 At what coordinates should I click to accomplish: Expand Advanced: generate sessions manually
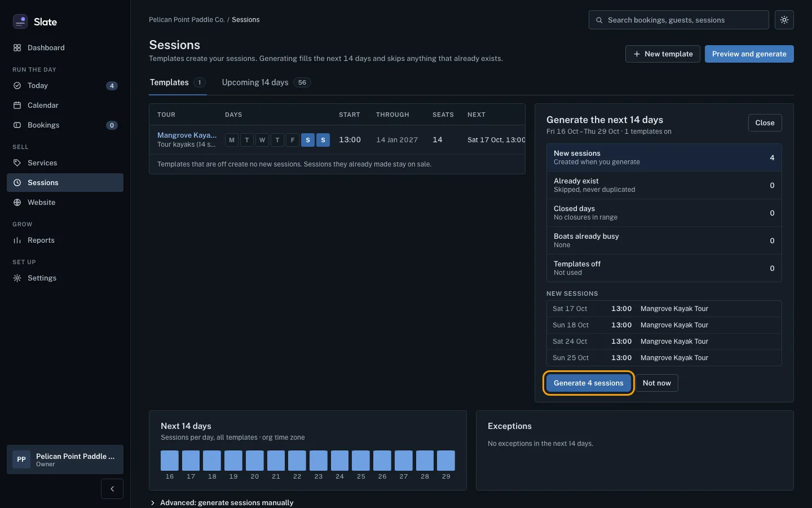pos(222,502)
